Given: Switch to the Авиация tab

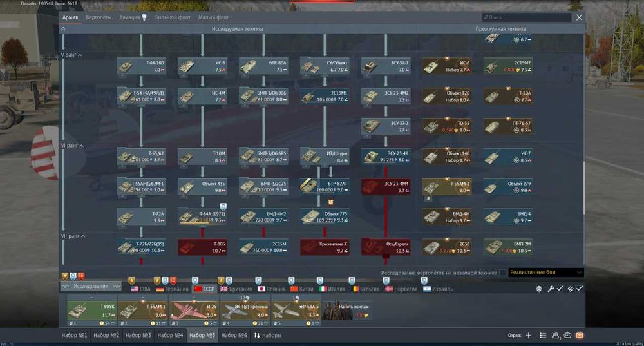Looking at the screenshot, I should pos(129,17).
